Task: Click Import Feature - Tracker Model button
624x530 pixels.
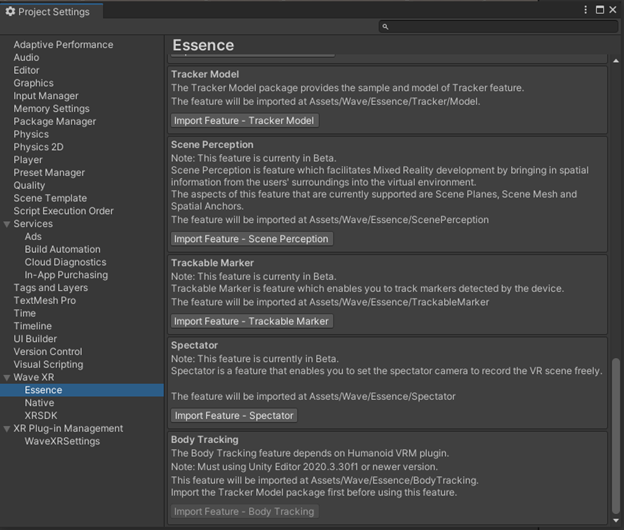Action: pos(244,121)
